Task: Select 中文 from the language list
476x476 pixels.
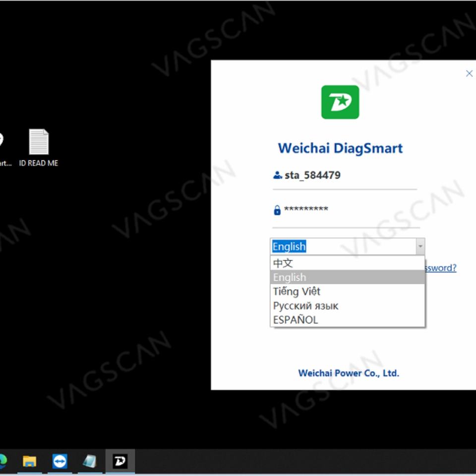Action: (347, 263)
